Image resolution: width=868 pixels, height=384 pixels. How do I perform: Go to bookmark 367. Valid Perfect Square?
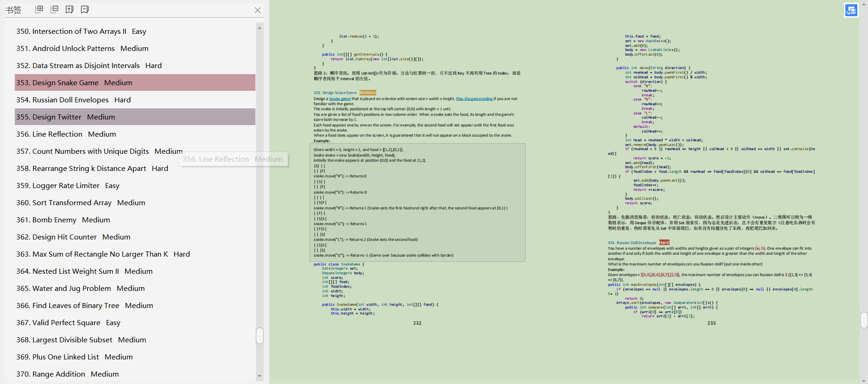[135, 323]
